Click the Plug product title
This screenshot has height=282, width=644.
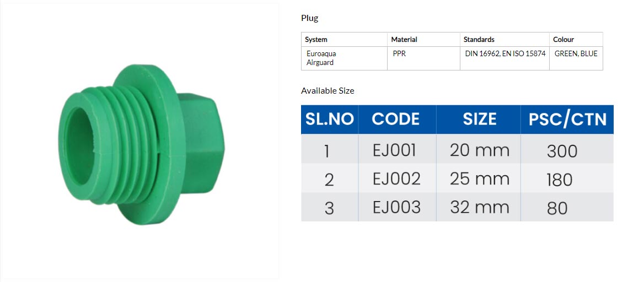(309, 18)
